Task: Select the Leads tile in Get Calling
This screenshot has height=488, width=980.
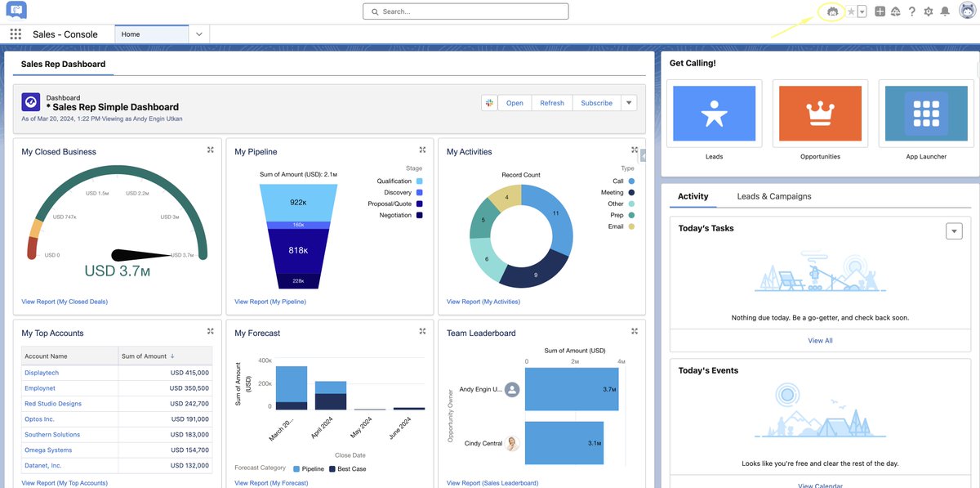Action: (x=714, y=113)
